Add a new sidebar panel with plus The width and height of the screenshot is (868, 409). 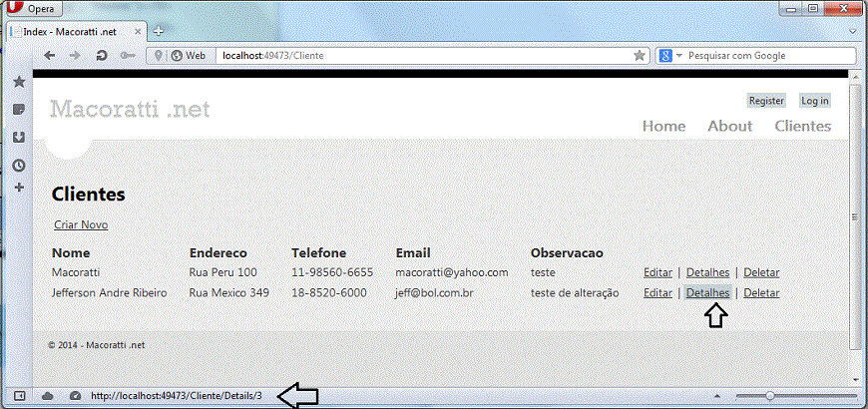(18, 188)
